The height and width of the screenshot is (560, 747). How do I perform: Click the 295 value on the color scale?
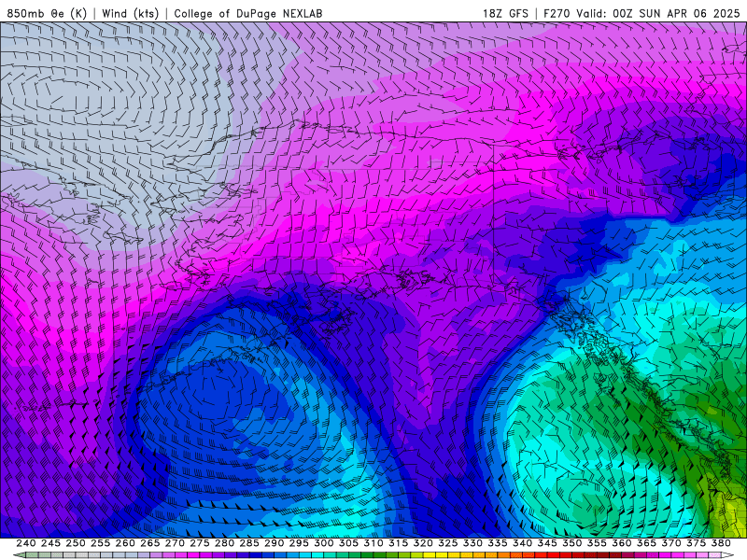pyautogui.click(x=299, y=543)
